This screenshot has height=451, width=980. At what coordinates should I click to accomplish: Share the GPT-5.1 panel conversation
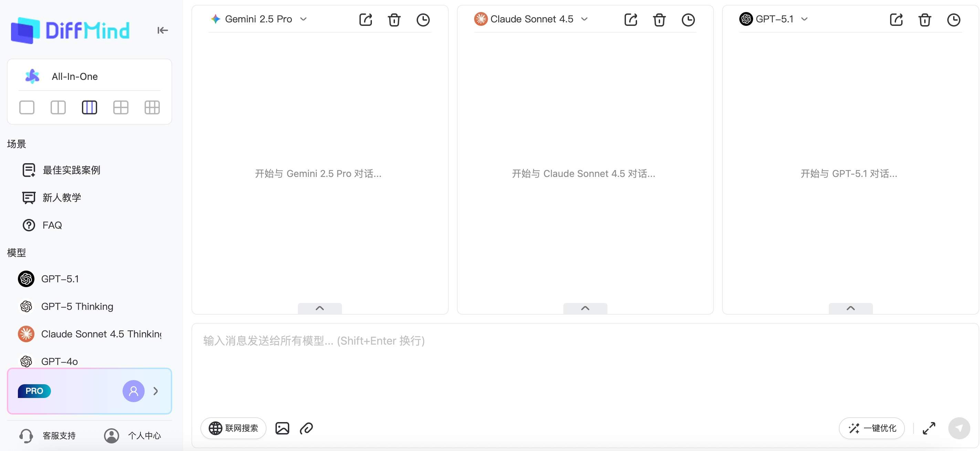point(896,20)
